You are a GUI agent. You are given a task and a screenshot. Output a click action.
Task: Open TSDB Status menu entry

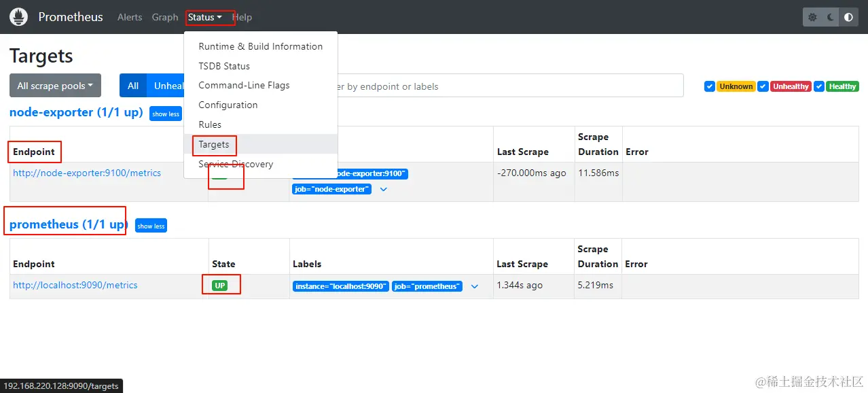point(224,66)
